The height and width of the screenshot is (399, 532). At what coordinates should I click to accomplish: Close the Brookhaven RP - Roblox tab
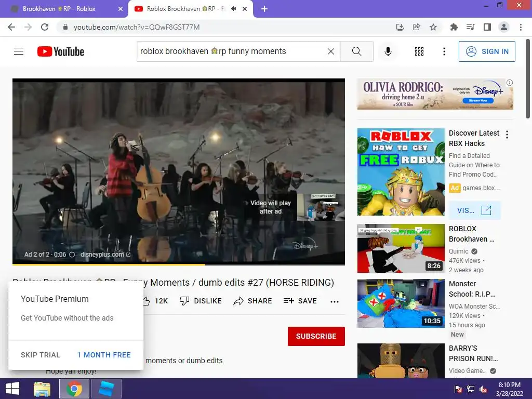click(121, 9)
